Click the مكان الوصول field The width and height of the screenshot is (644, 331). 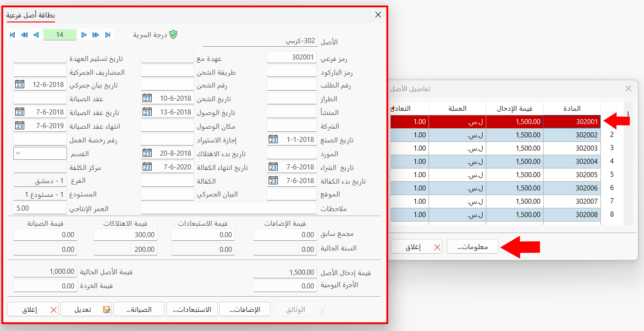[168, 126]
